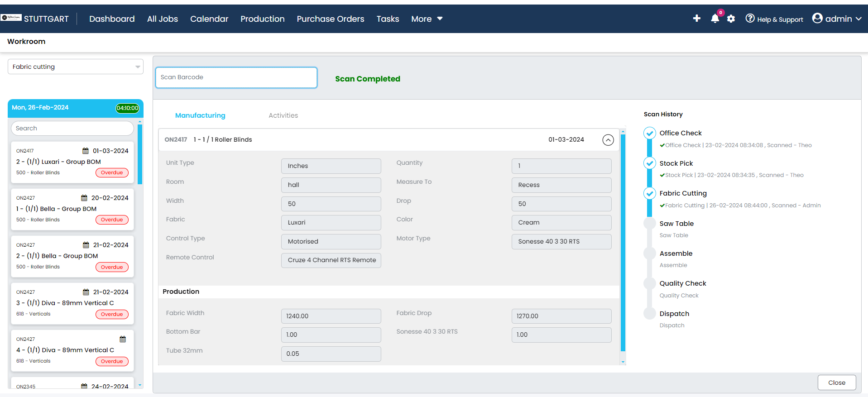
Task: Switch to the Activities tab
Action: click(283, 115)
